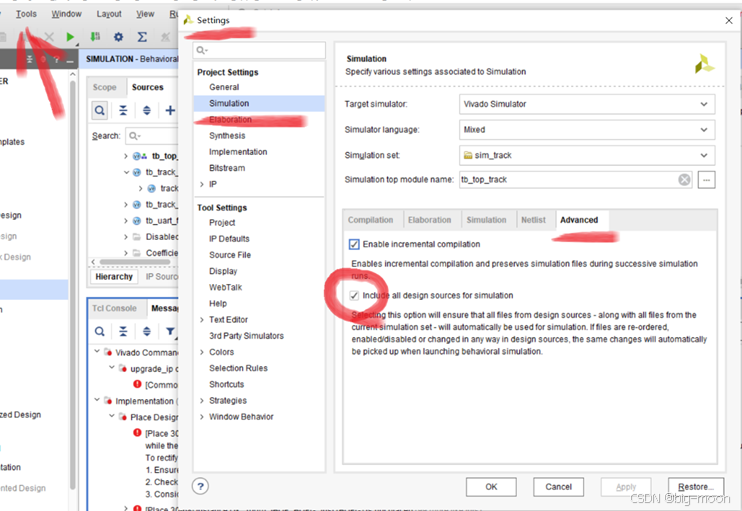Expand tb_top source tree node
The height and width of the screenshot is (511, 742).
(125, 156)
